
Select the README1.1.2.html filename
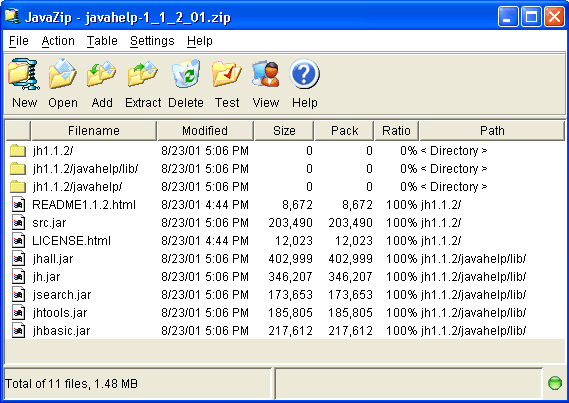(84, 205)
